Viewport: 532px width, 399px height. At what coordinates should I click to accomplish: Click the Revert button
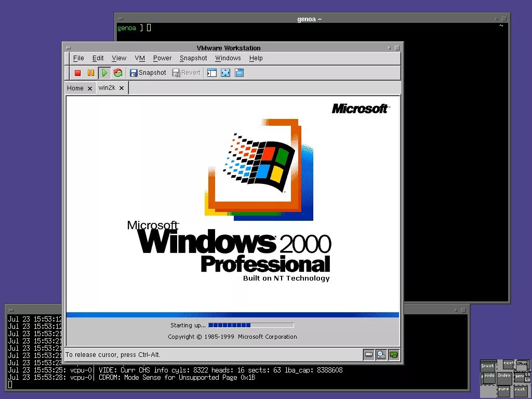click(186, 73)
